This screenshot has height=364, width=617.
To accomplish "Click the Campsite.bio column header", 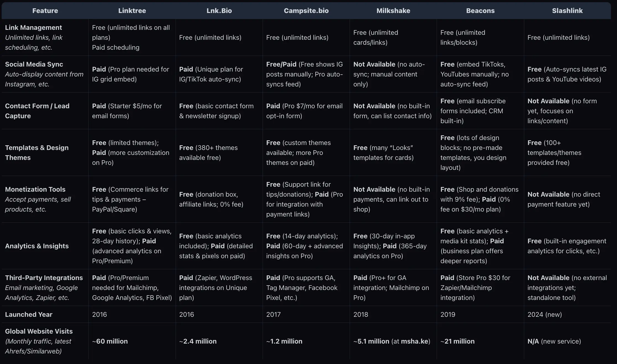I will coord(306,11).
